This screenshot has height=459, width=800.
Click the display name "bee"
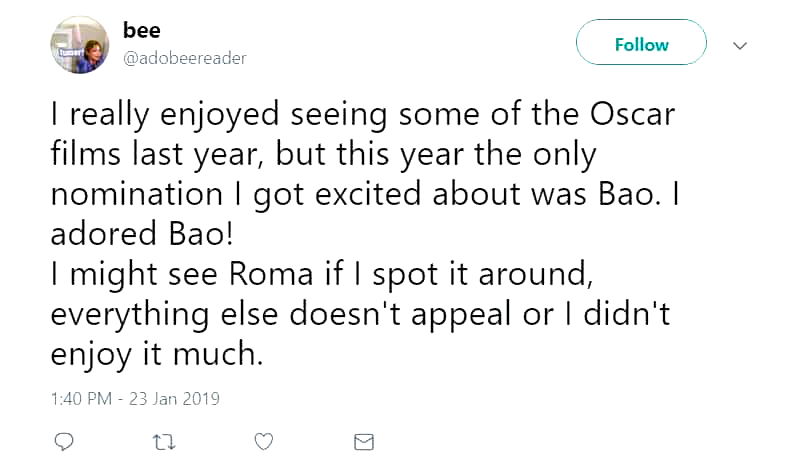[141, 31]
